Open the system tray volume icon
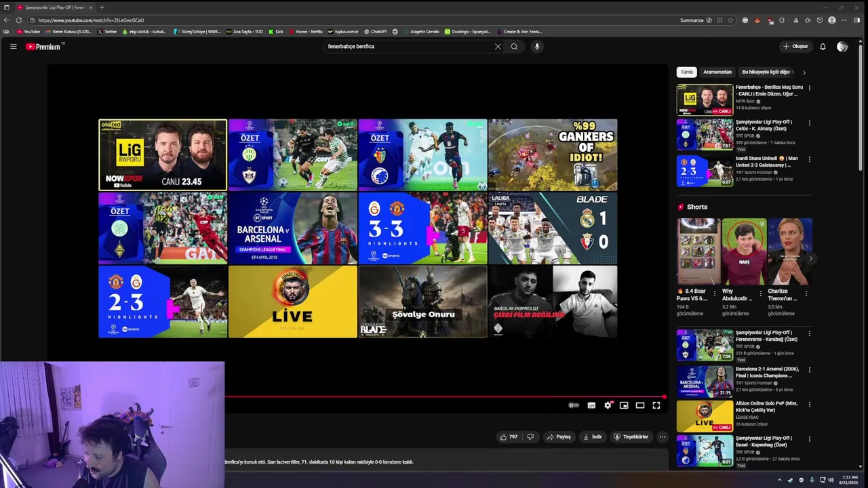Image resolution: width=868 pixels, height=488 pixels. click(x=831, y=480)
